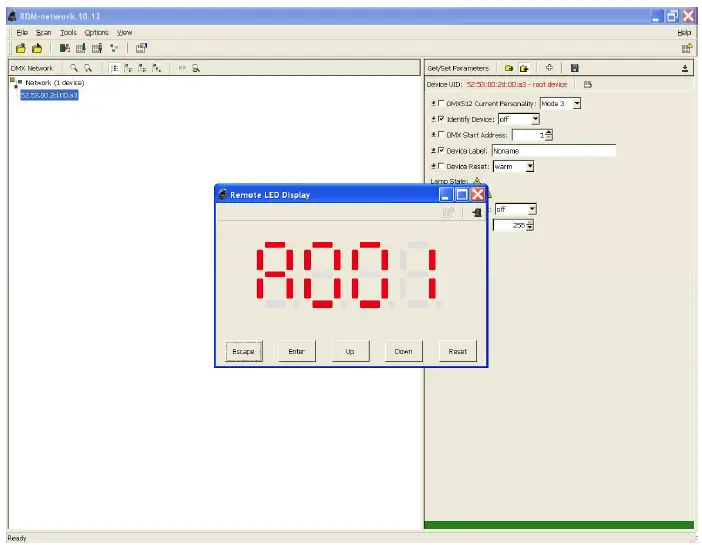Open the Help menu
The height and width of the screenshot is (545, 702).
click(x=684, y=32)
